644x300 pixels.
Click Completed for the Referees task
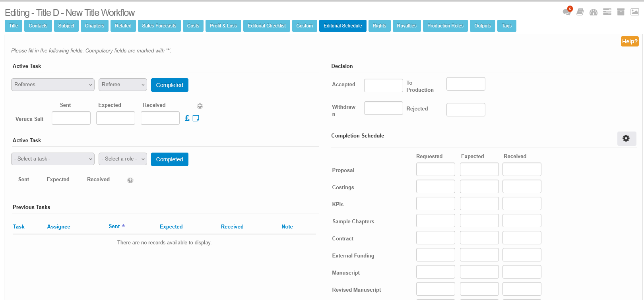click(x=170, y=85)
